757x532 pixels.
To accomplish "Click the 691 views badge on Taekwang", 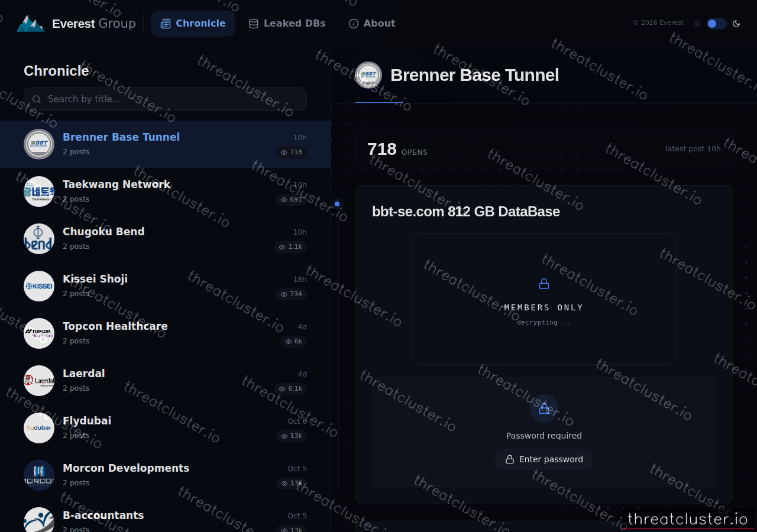I will click(292, 200).
